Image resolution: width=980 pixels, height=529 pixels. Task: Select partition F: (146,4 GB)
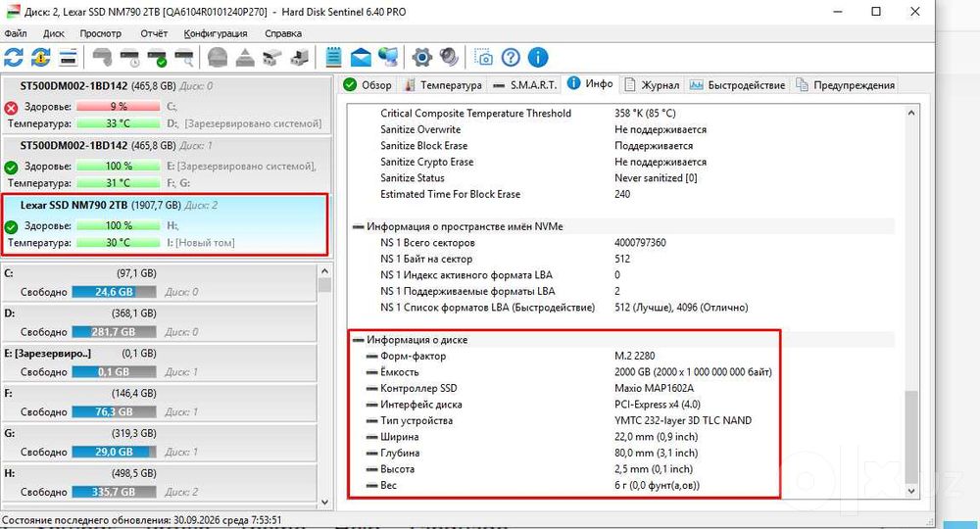[160, 403]
